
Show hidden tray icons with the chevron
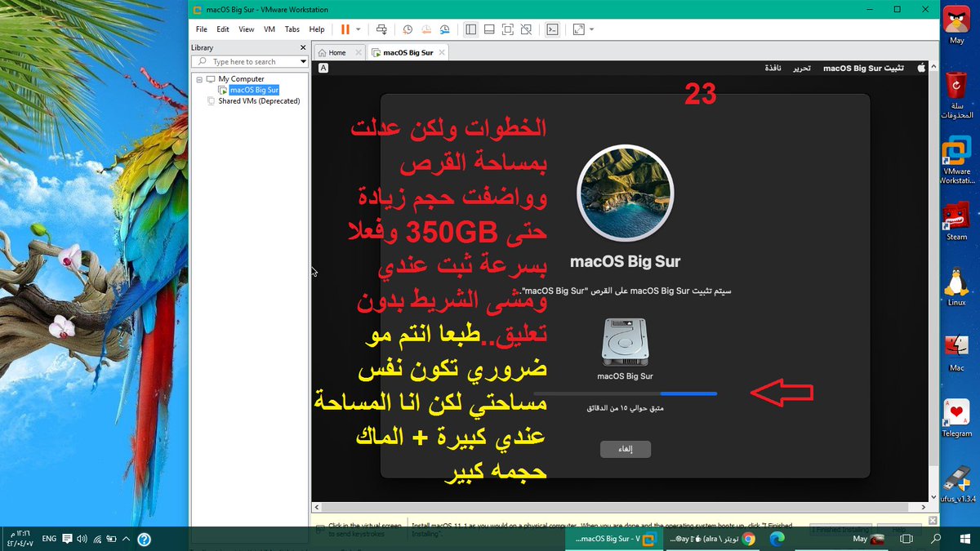[127, 539]
